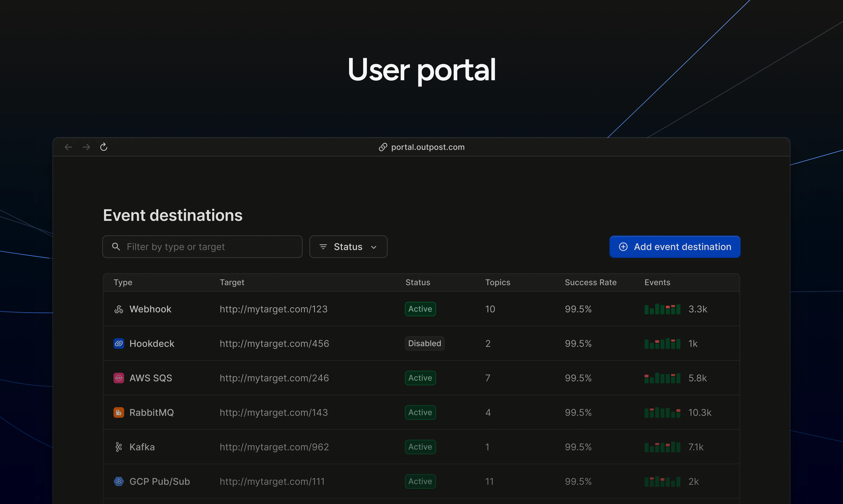Click the RabbitMQ events bar chart

[x=662, y=413]
